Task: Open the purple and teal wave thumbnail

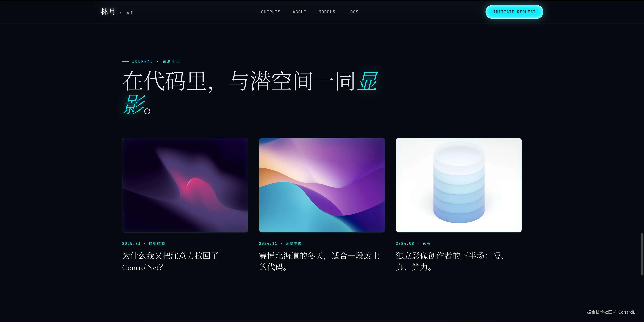Action: [322, 185]
